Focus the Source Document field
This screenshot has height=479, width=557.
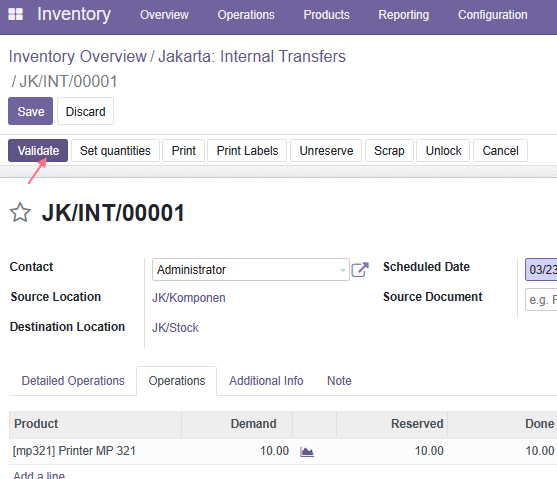pos(541,300)
